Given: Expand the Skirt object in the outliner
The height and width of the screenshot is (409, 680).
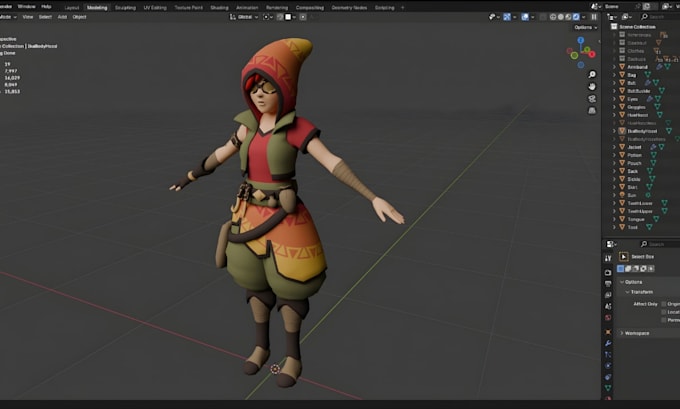Looking at the screenshot, I should pos(614,187).
